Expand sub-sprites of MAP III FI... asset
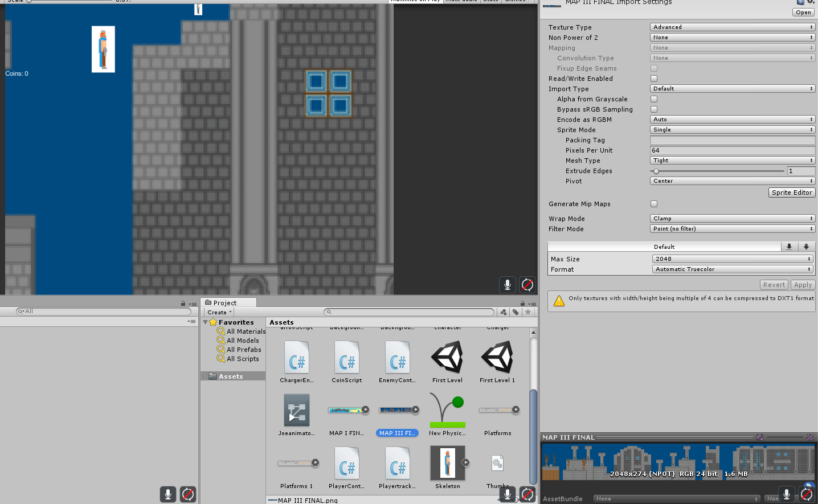Screen dimensions: 818x504 point(416,409)
